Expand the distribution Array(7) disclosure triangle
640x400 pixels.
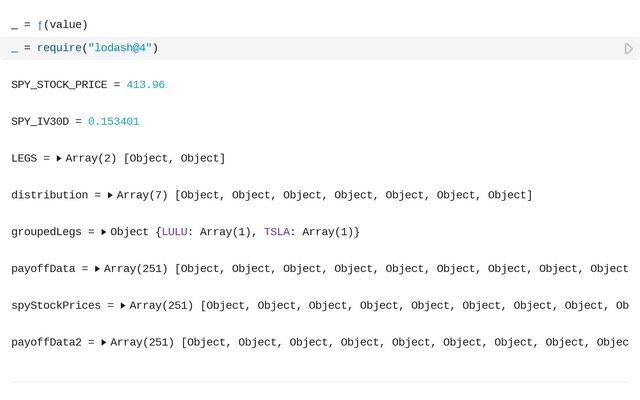[111, 195]
